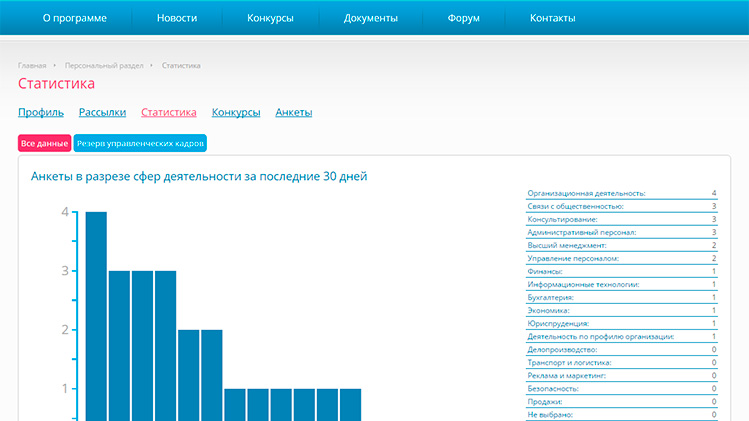Open the Конкурсы tab under Статистика

click(236, 112)
